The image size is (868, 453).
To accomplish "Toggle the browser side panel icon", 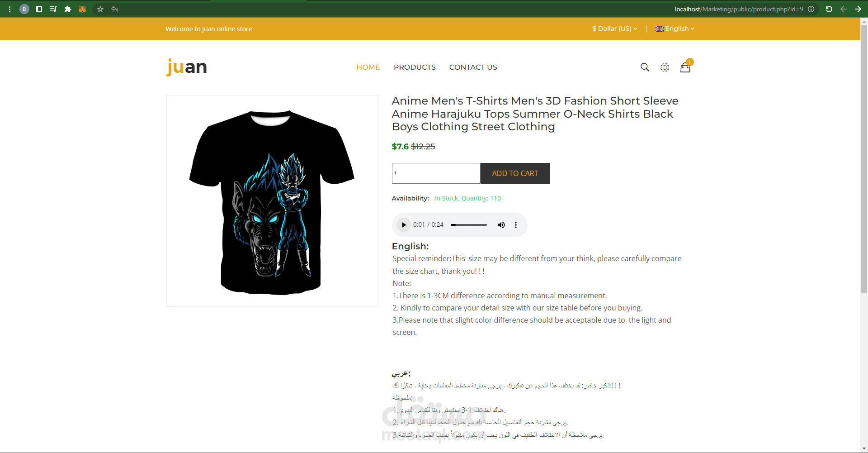I will pos(39,9).
